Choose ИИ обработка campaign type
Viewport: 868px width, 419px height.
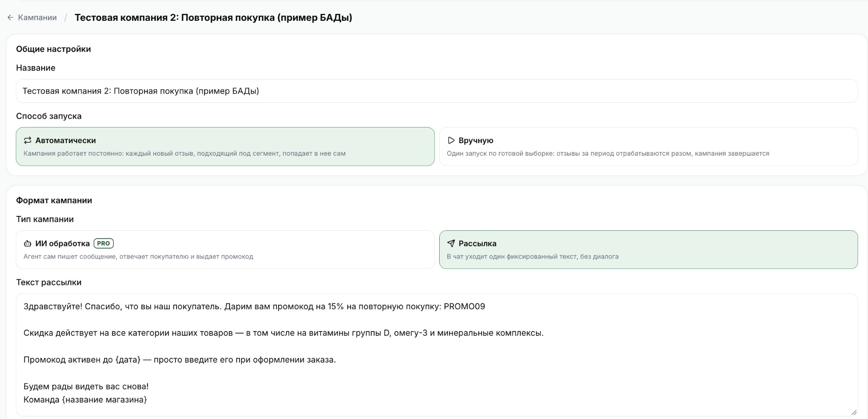[225, 249]
